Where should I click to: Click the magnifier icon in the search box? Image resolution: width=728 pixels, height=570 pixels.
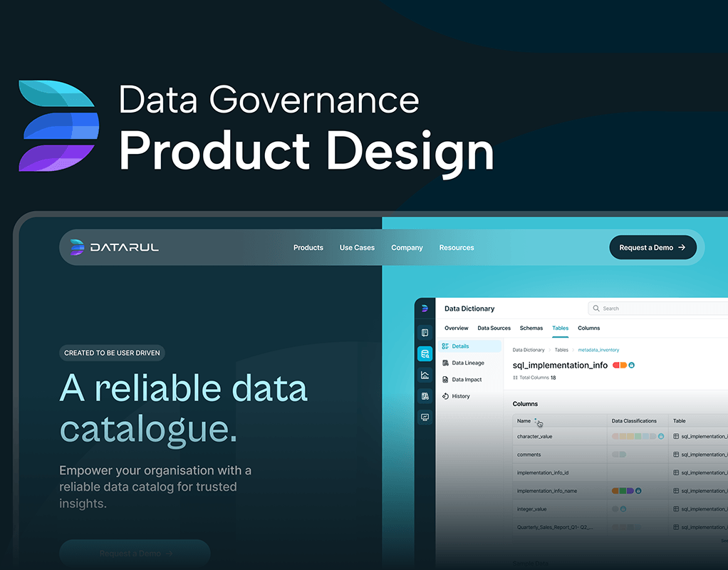[596, 309]
